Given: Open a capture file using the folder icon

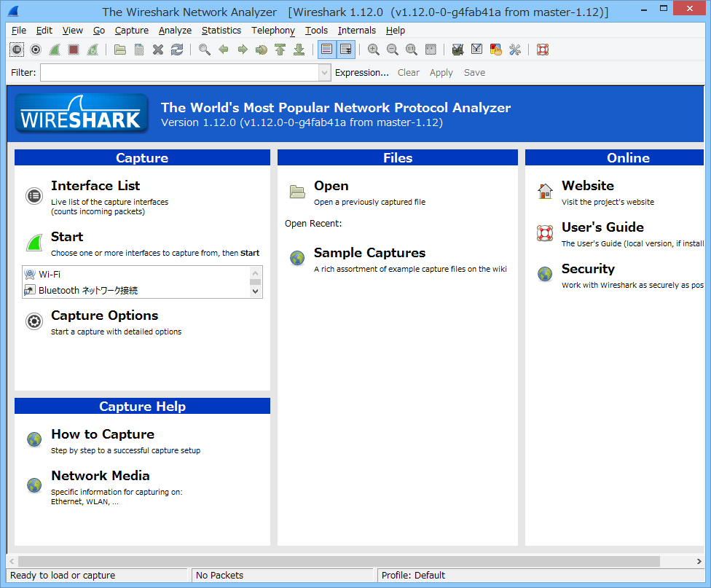Looking at the screenshot, I should pos(119,50).
